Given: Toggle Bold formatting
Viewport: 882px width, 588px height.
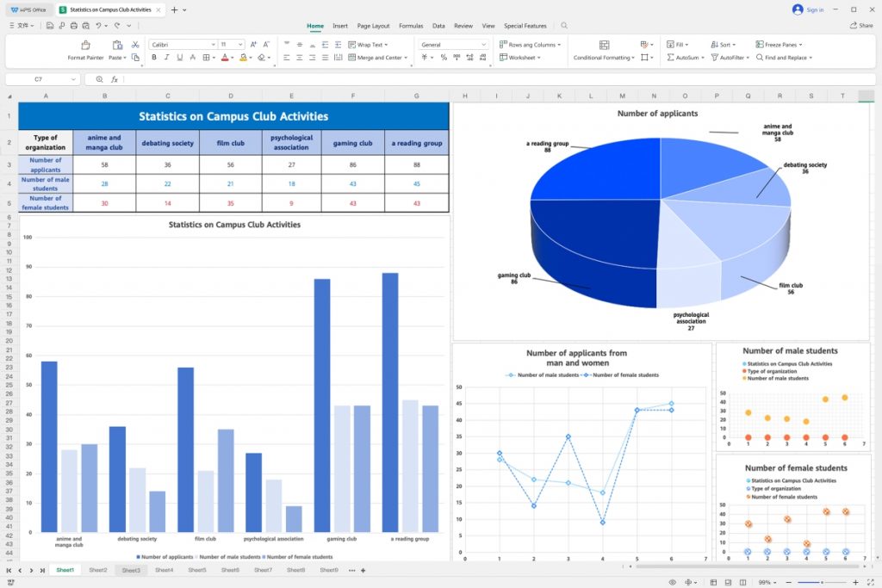Looking at the screenshot, I should click(154, 58).
